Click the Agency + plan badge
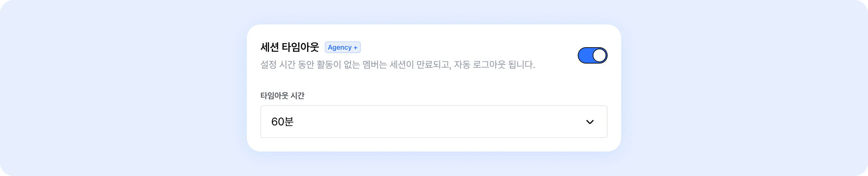Screen dimensions: 868x176 point(342,47)
